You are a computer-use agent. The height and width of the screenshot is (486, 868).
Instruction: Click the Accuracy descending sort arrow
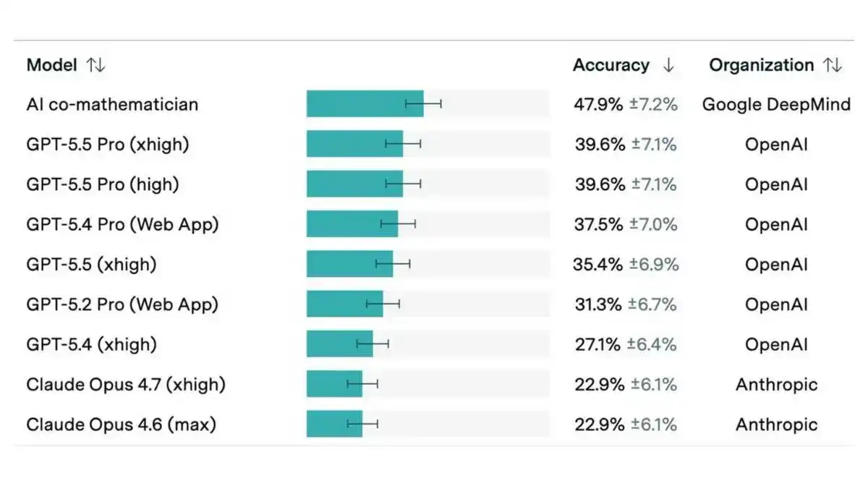click(668, 65)
